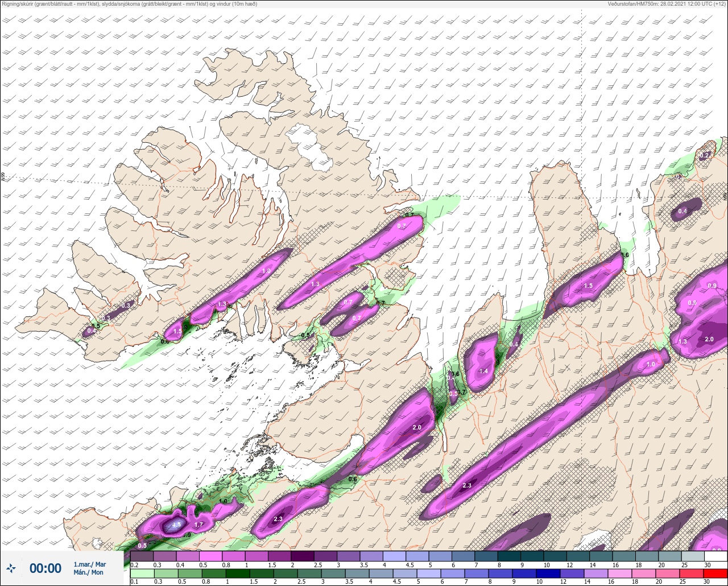The height and width of the screenshot is (586, 728).
Task: Select the bright red legend swatch above 30
Action: point(715,573)
